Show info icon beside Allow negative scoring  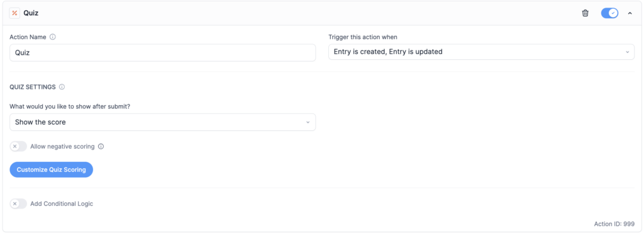click(101, 146)
